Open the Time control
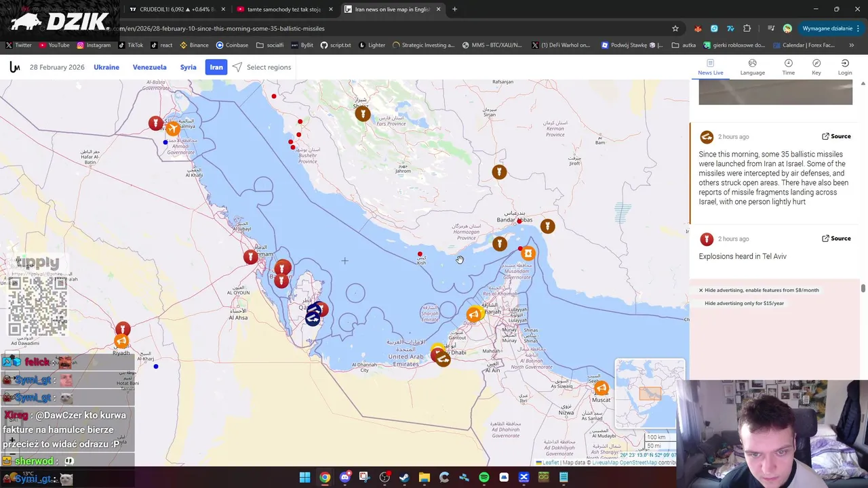 tap(788, 67)
